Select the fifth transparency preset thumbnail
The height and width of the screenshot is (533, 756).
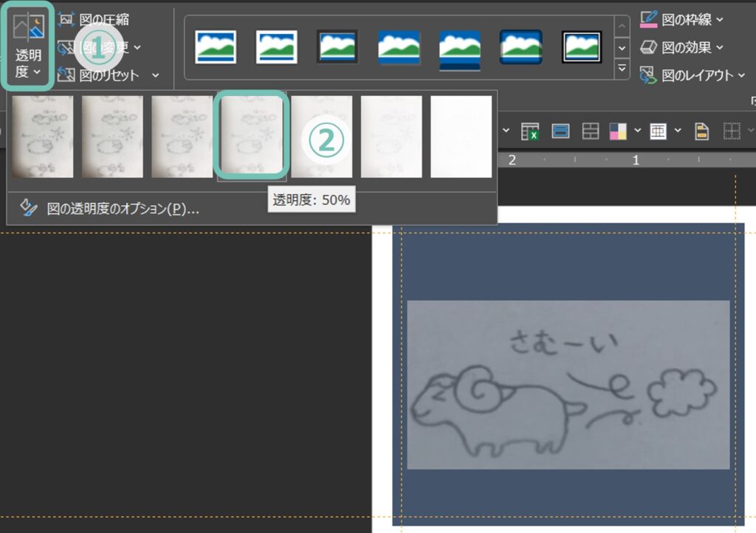[322, 137]
